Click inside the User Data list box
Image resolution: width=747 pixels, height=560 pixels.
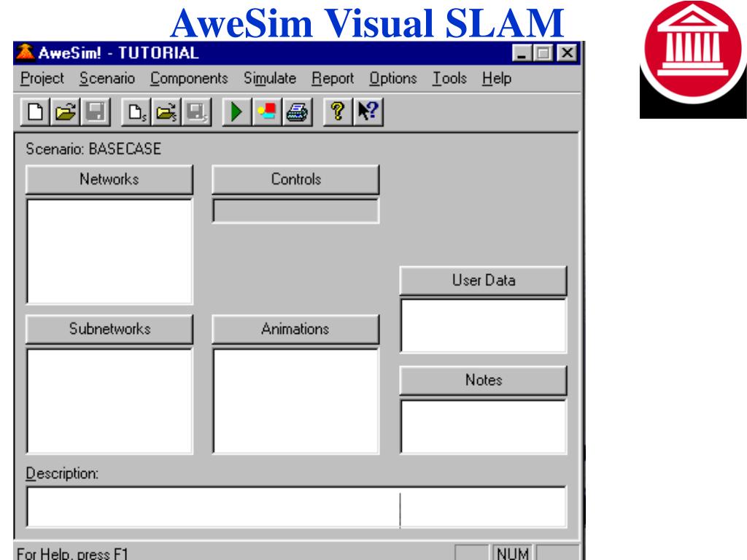(x=484, y=326)
